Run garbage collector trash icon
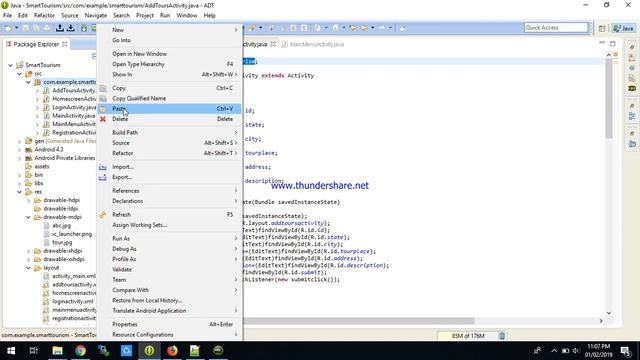Viewport: 640px width, 360px height. point(502,336)
